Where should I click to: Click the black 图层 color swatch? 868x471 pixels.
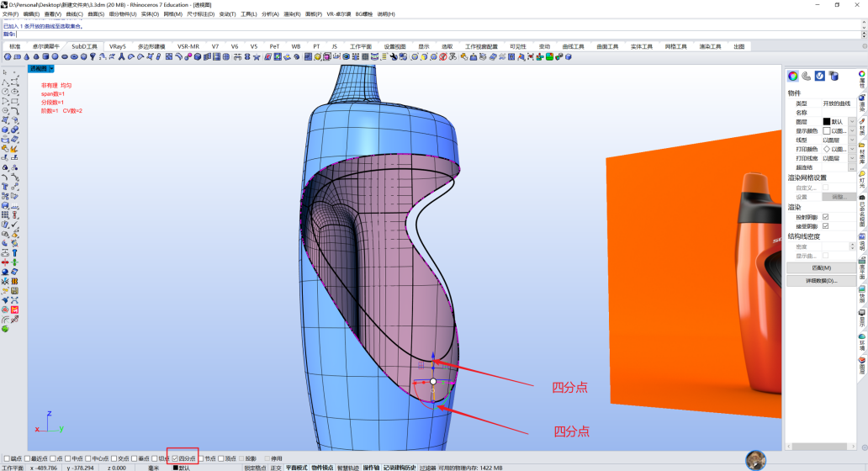click(x=827, y=122)
